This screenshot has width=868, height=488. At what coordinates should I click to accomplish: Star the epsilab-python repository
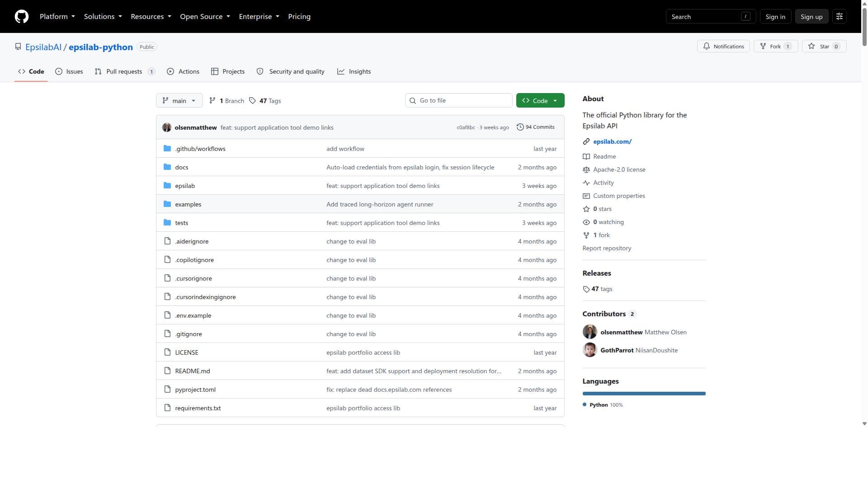point(824,47)
